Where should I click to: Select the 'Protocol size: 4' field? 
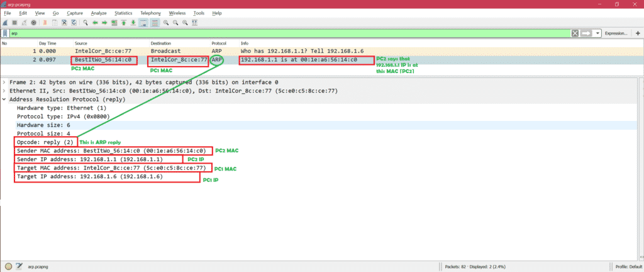pos(43,133)
